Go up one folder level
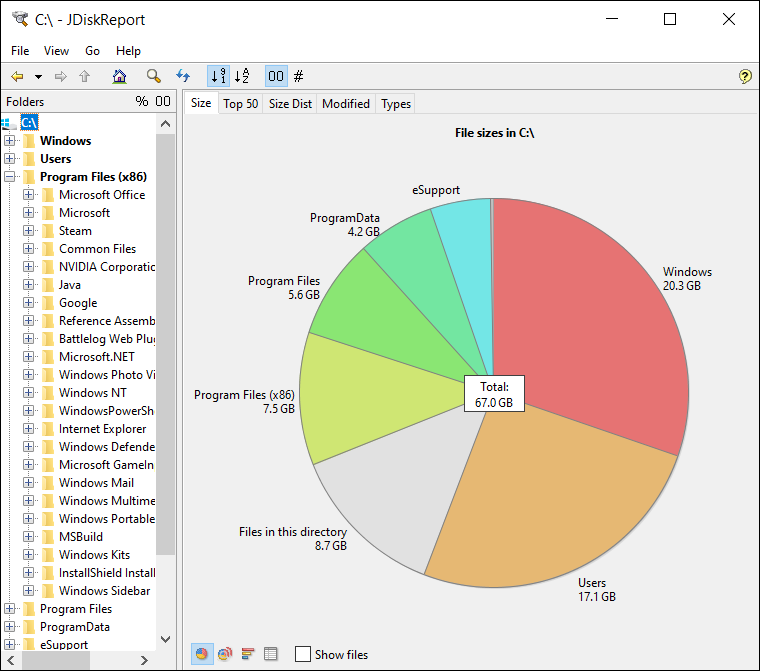This screenshot has width=760, height=671. (x=85, y=77)
